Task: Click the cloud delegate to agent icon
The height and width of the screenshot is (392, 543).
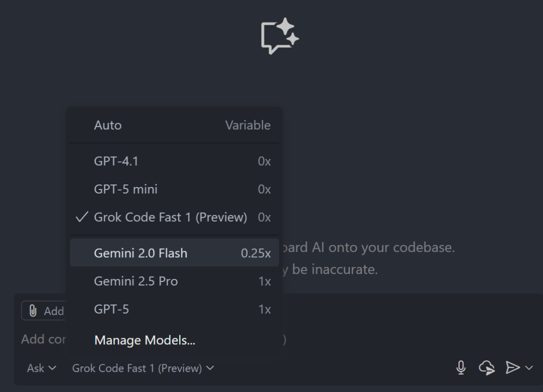Action: tap(486, 368)
